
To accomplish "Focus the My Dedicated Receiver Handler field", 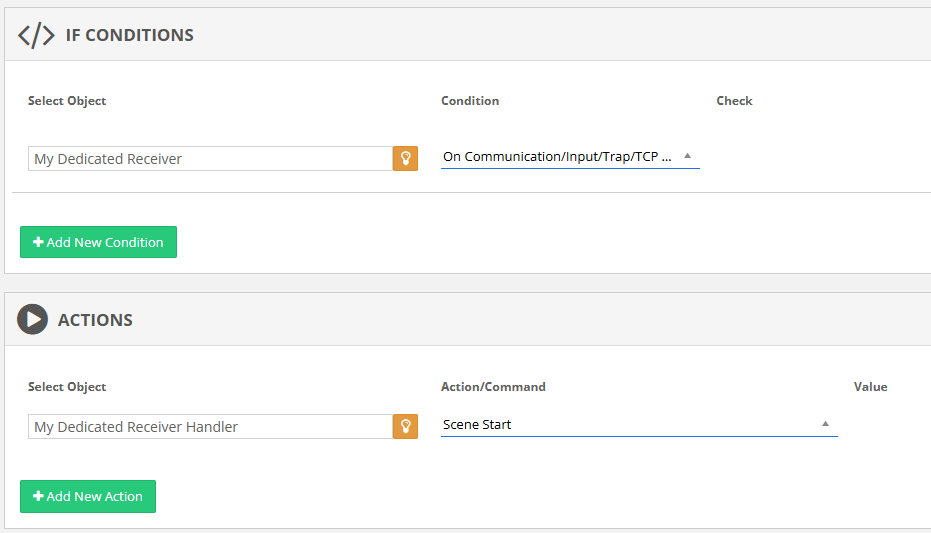I will pyautogui.click(x=210, y=426).
